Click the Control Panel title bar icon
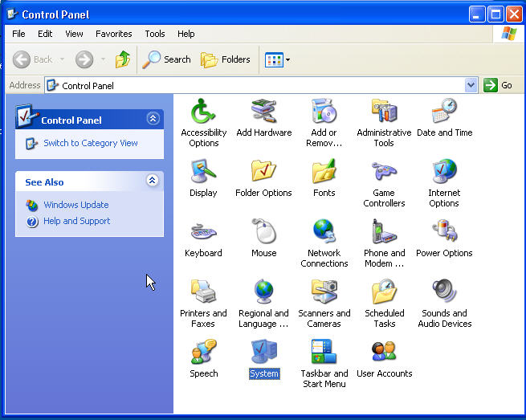 (x=13, y=14)
